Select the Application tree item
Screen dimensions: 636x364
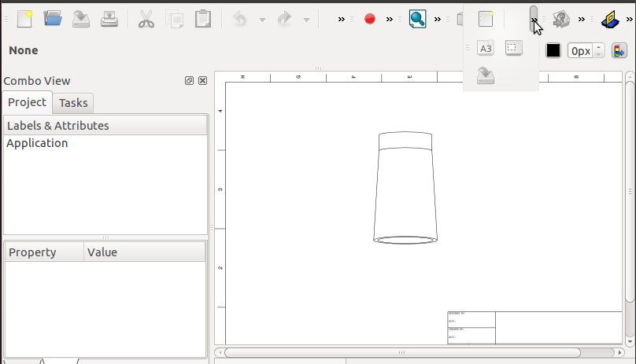coord(37,143)
